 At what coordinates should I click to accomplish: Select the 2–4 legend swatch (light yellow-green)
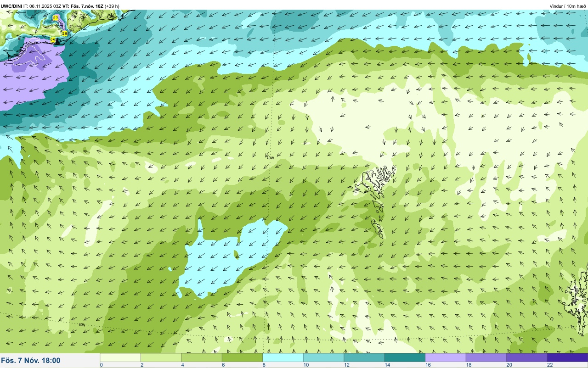coord(161,357)
